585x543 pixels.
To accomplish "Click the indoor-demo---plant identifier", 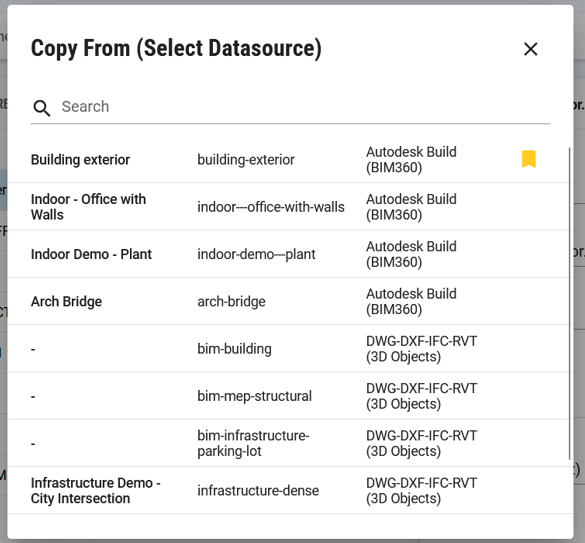I will pyautogui.click(x=256, y=254).
